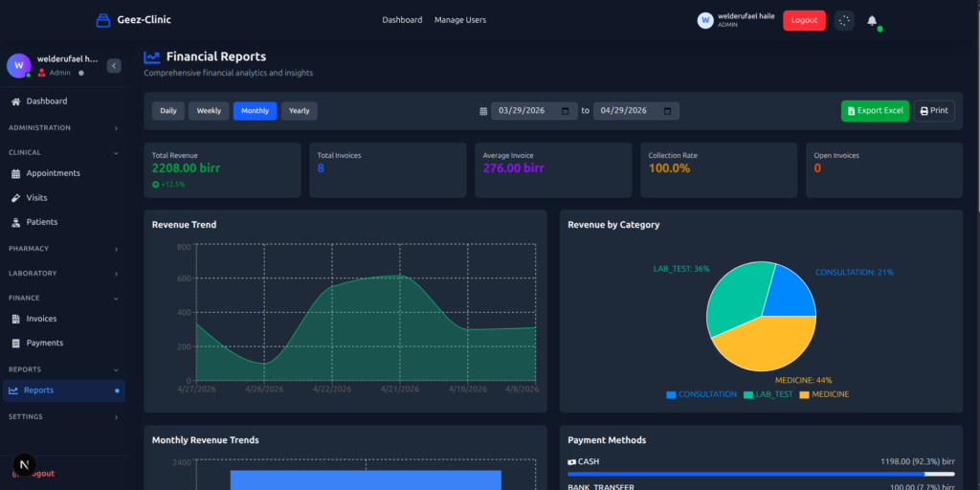Click calendar icon before the start date

(483, 111)
